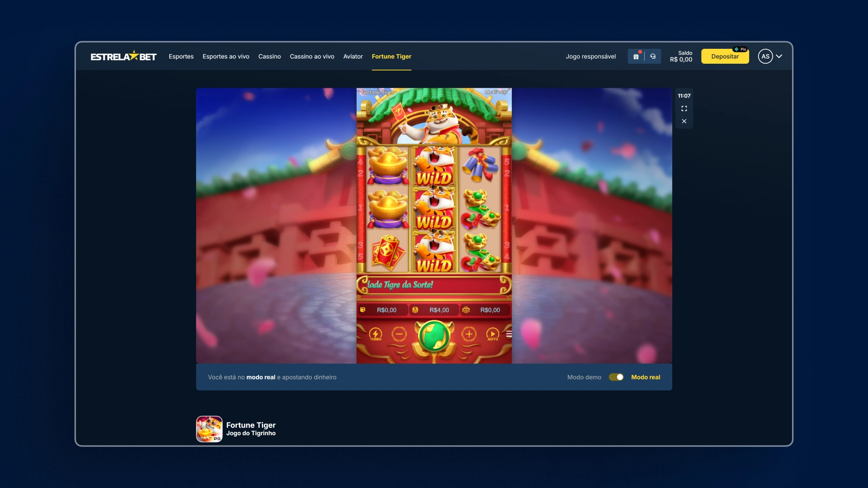This screenshot has height=488, width=868.
Task: Open the Esportes section
Action: coord(181,56)
